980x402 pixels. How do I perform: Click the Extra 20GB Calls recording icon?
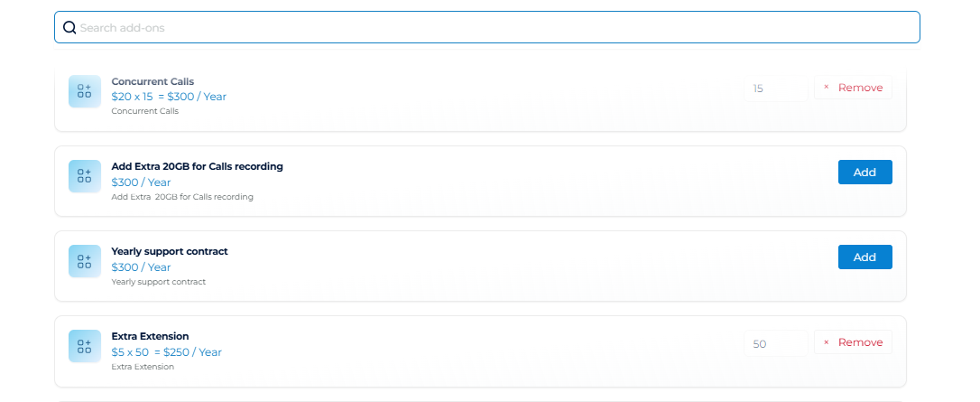coord(85,176)
